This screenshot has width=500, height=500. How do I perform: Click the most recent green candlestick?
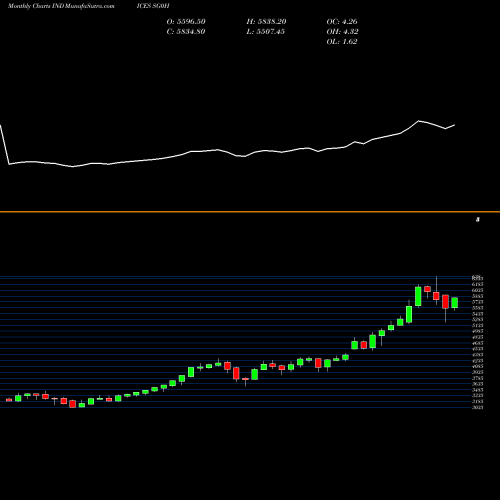(455, 303)
